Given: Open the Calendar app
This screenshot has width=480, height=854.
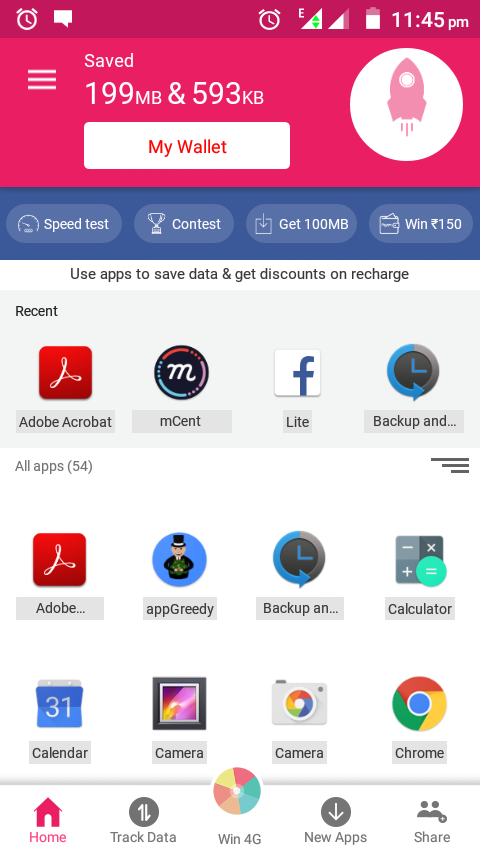Looking at the screenshot, I should point(59,704).
